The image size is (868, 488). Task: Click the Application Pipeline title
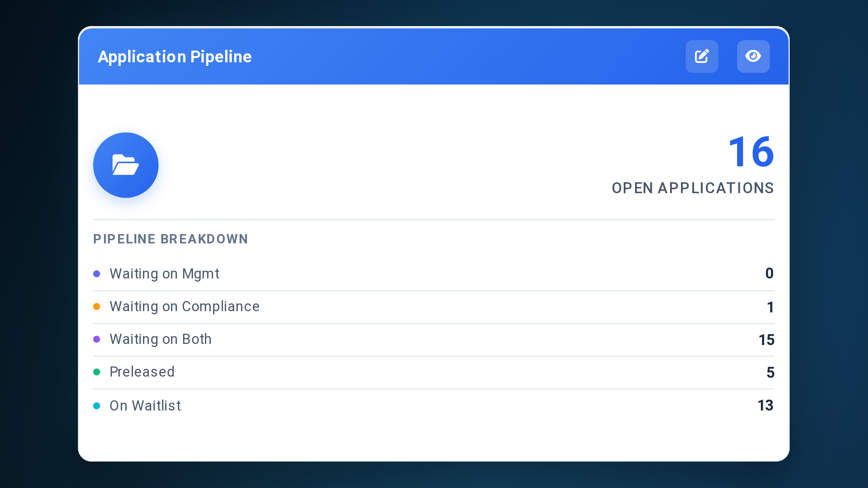click(175, 57)
